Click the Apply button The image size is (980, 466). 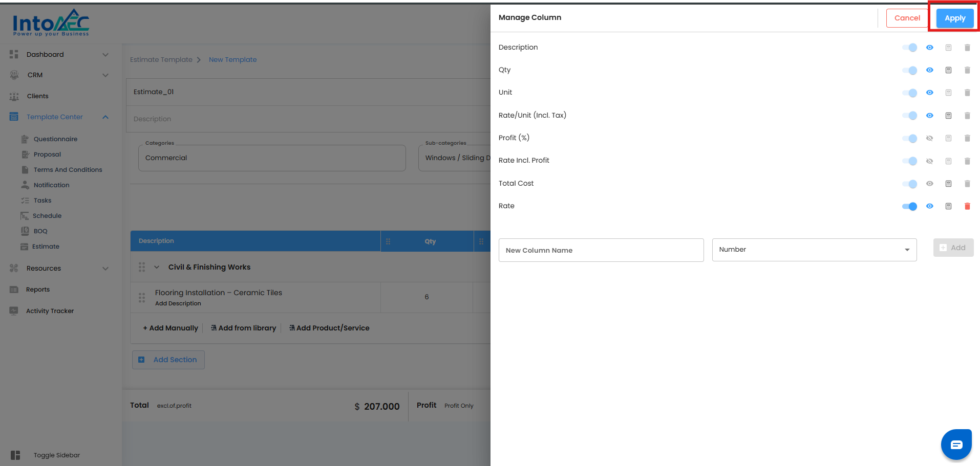click(x=955, y=18)
